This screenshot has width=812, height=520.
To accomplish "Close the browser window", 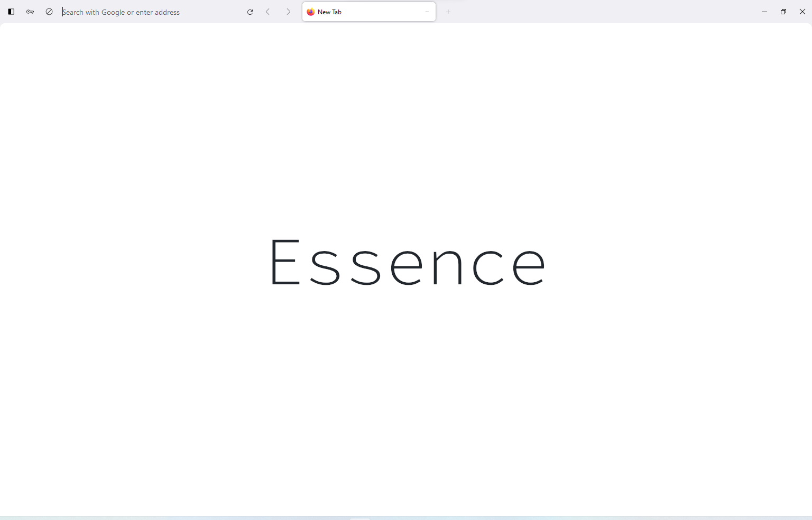I will coord(802,12).
